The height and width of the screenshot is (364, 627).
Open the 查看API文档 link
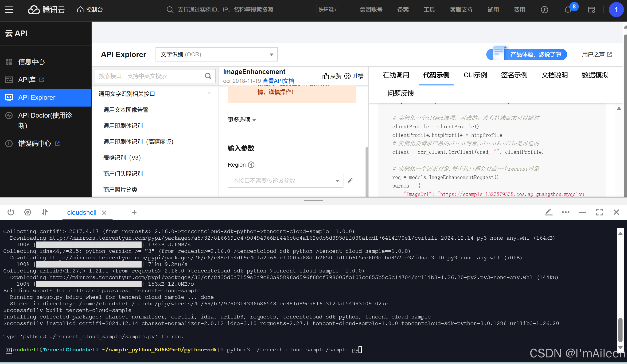tap(278, 81)
